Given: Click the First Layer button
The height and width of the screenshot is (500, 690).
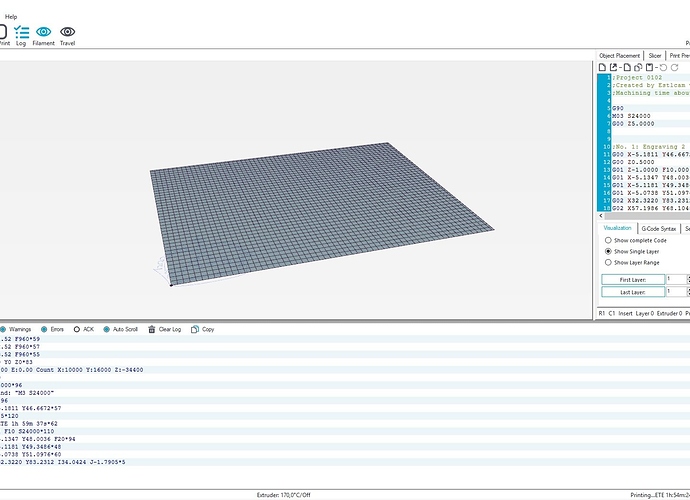Looking at the screenshot, I should pyautogui.click(x=633, y=279).
